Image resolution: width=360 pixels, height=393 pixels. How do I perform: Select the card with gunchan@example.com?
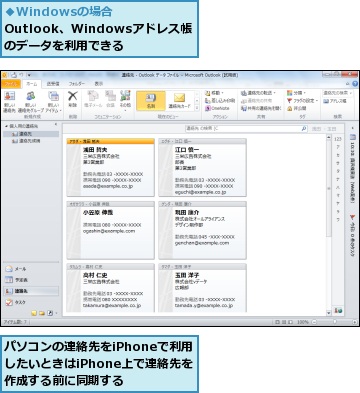coord(202,230)
